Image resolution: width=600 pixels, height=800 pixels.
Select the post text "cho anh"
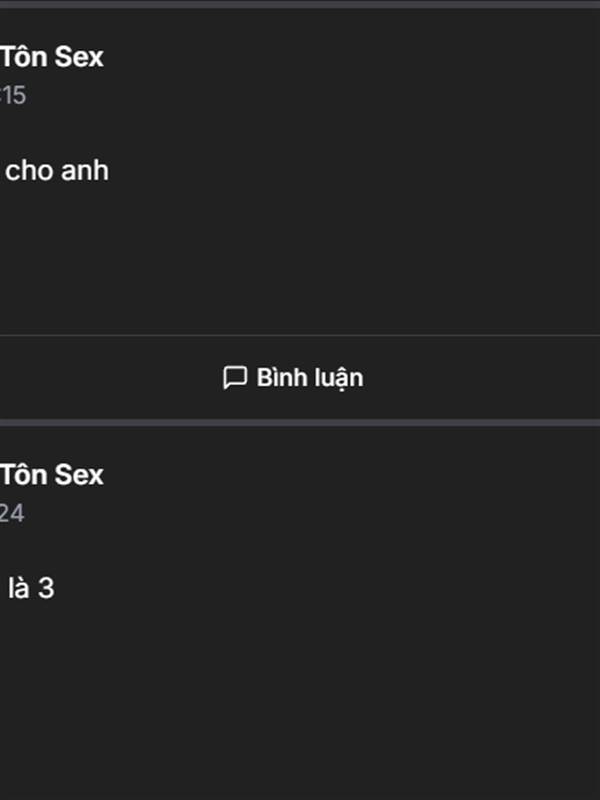coord(57,171)
